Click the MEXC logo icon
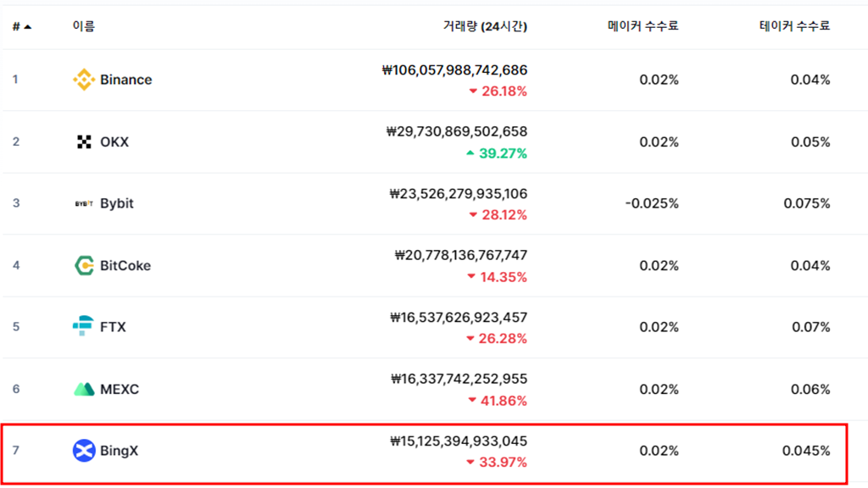 point(84,390)
